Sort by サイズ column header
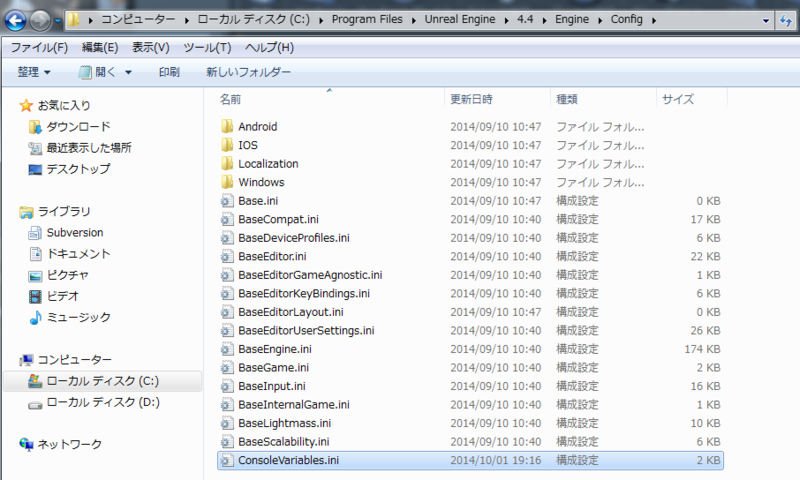 678,99
